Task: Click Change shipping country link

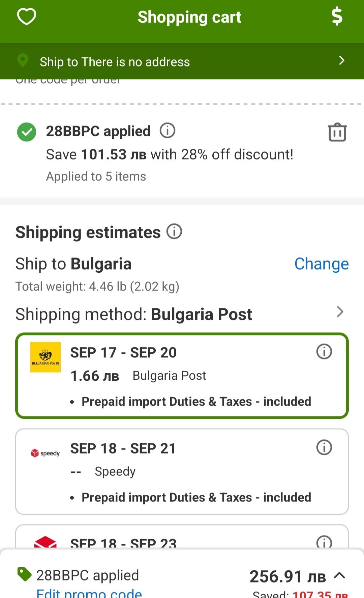Action: coord(321,264)
